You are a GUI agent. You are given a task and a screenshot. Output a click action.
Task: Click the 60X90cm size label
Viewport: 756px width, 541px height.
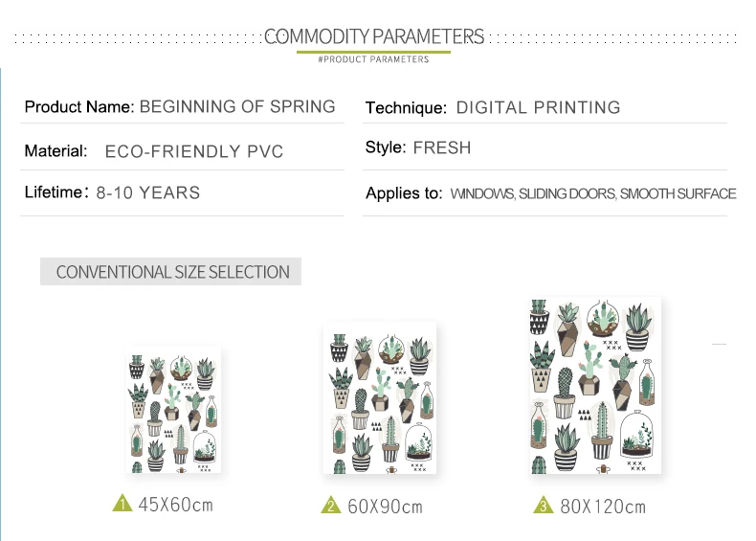[385, 507]
